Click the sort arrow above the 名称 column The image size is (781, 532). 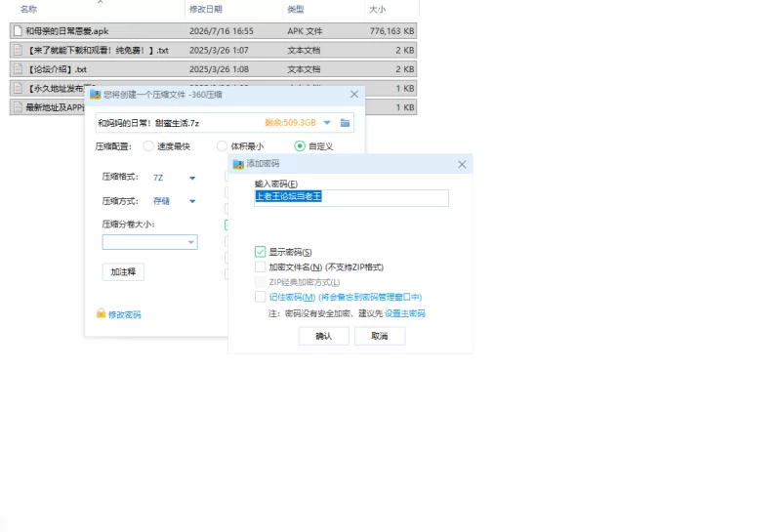101,2
